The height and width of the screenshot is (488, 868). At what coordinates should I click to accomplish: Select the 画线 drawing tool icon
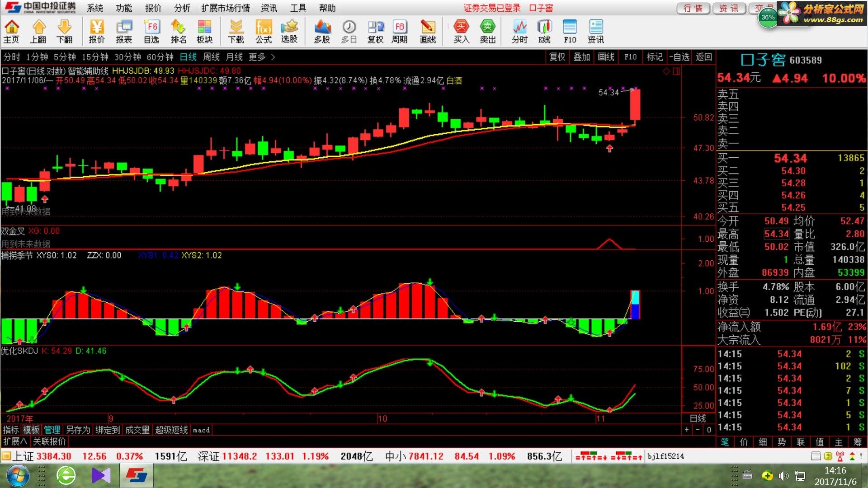(x=428, y=32)
